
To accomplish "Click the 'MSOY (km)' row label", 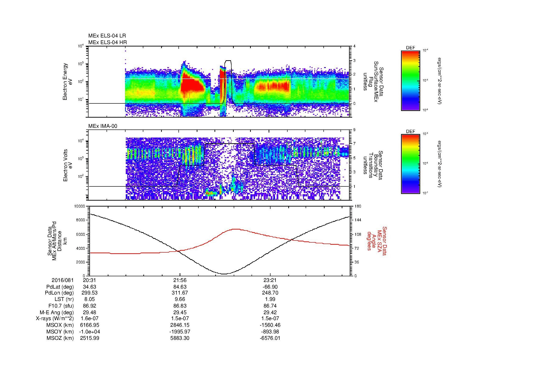I will click(60, 332).
